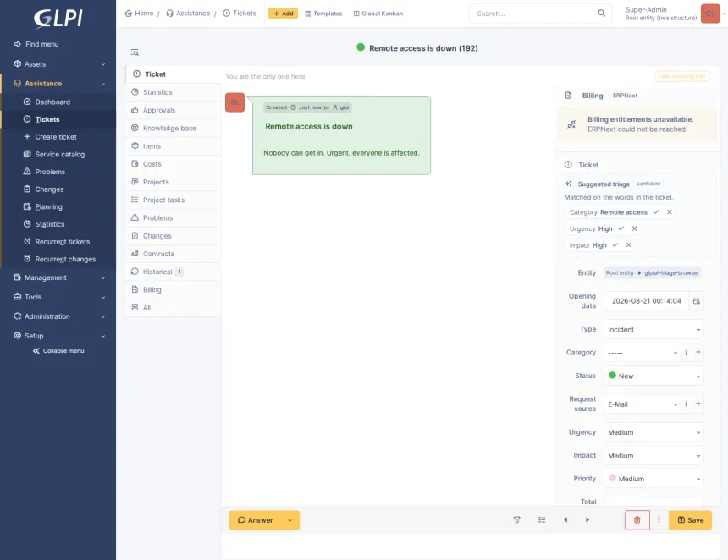Open the saved searches panel icon
The height and width of the screenshot is (560, 728).
(x=135, y=52)
